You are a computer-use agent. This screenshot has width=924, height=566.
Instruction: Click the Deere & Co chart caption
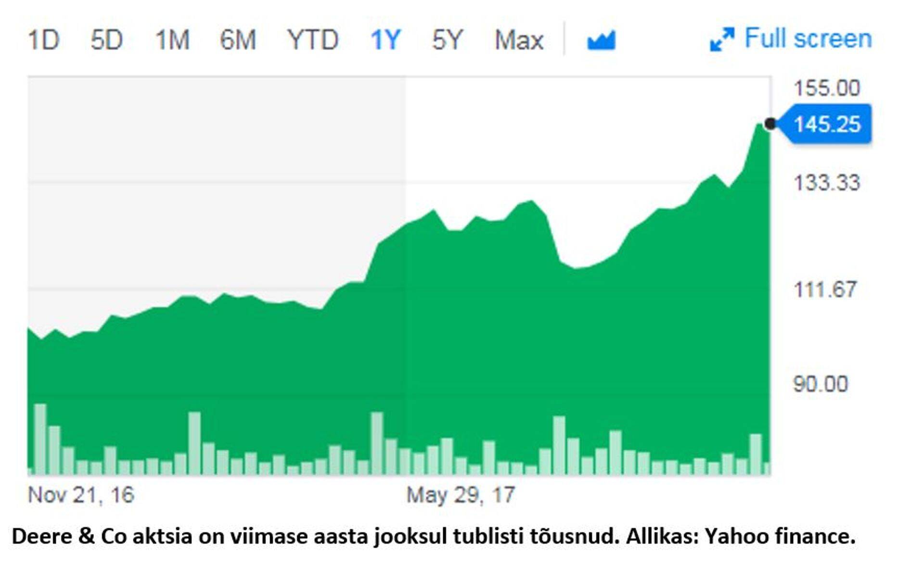(x=433, y=536)
